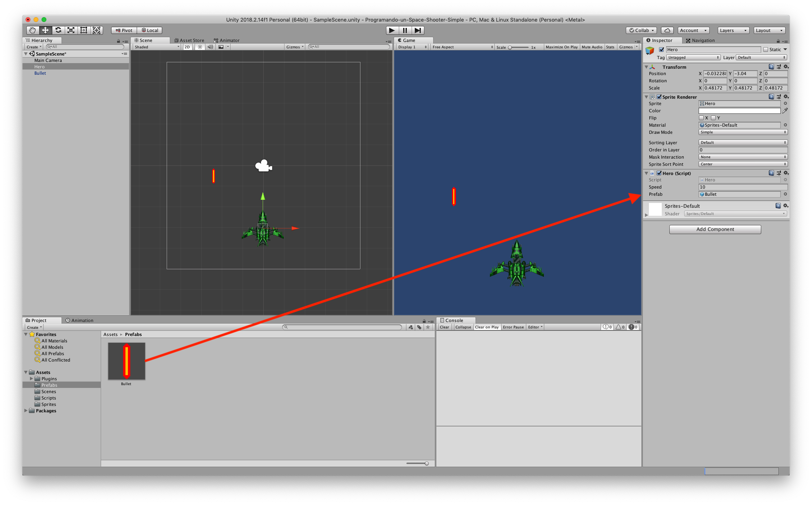Select the Scale tool icon

71,30
